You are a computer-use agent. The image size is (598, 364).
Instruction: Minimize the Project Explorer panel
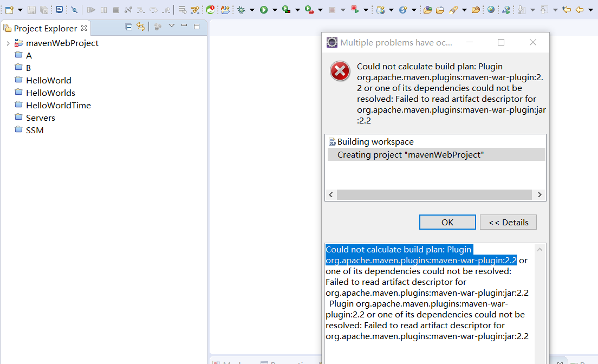184,25
